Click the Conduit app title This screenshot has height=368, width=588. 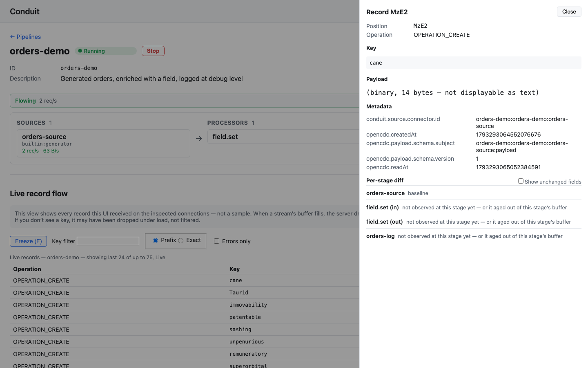[24, 11]
